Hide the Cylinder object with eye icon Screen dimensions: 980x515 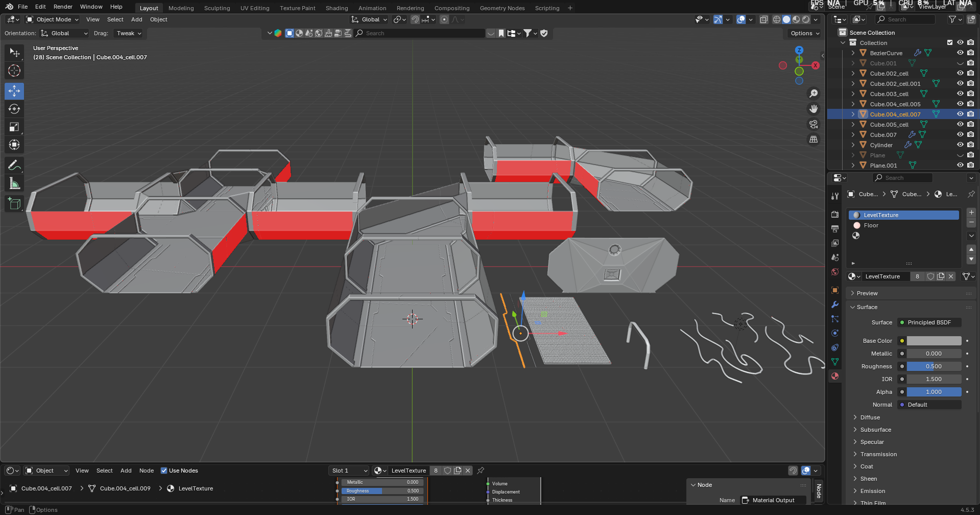[x=960, y=145]
